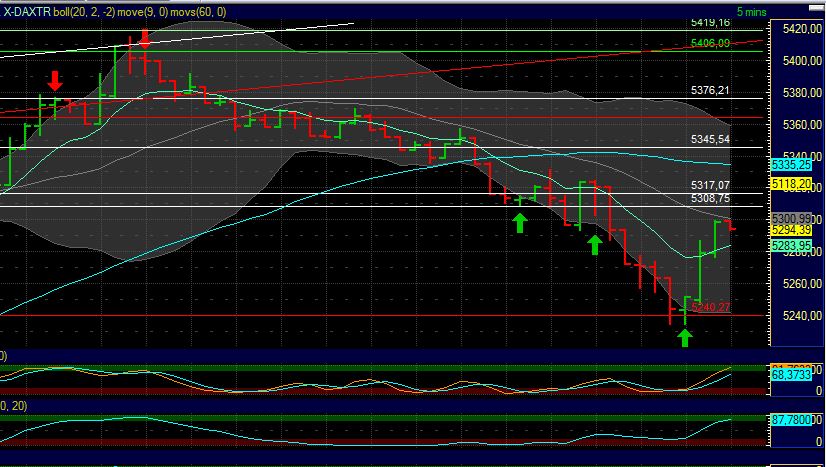Select the red 5240,27 support label
Screen dimensions: 826x467
coord(709,307)
